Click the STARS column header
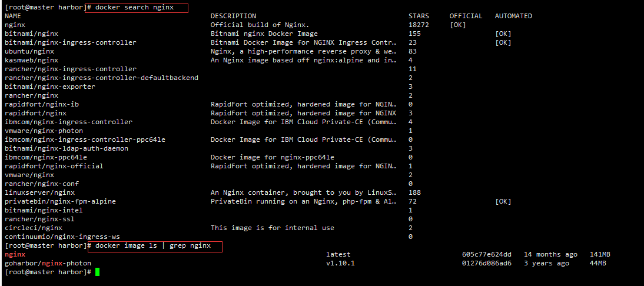The width and height of the screenshot is (644, 286). point(419,16)
